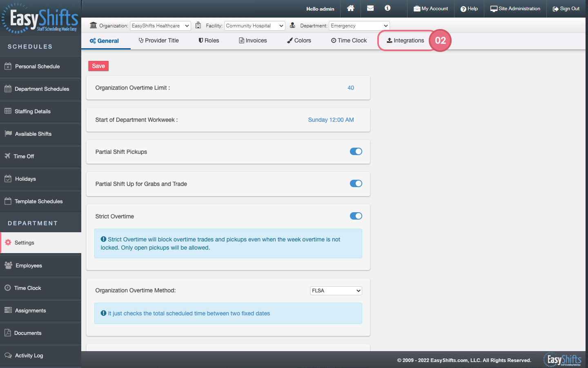
Task: Open messages via the envelope icon
Action: pyautogui.click(x=370, y=8)
